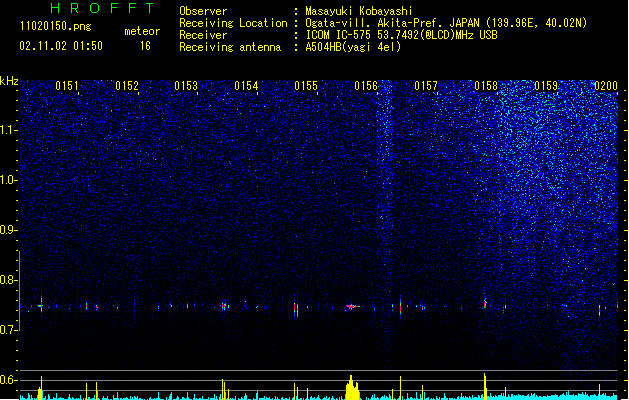This screenshot has width=629, height=400.
Task: Click the ICOM IC-575 receiver details
Action: coord(401,35)
